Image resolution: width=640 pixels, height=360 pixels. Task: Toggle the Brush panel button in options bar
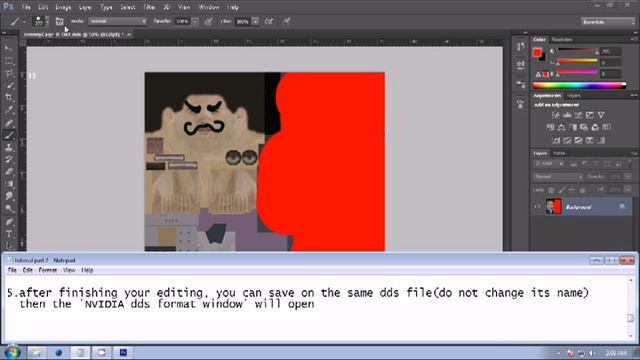point(60,21)
